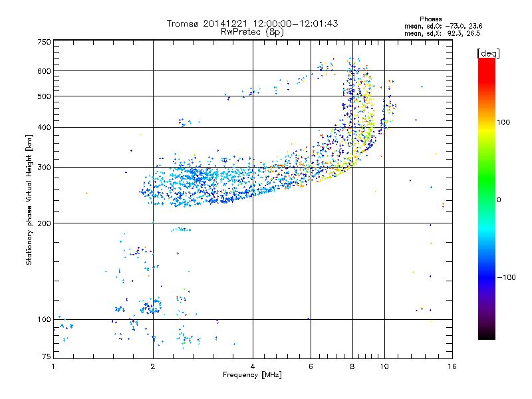Click the 'mean, sd,X: 92.3, 26.5' text
The image size is (532, 399).
442,33
